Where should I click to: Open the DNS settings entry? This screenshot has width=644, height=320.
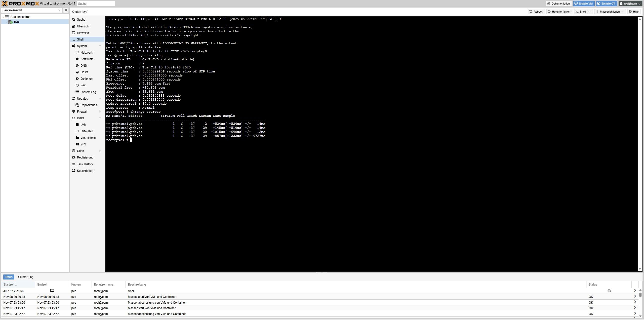click(84, 66)
